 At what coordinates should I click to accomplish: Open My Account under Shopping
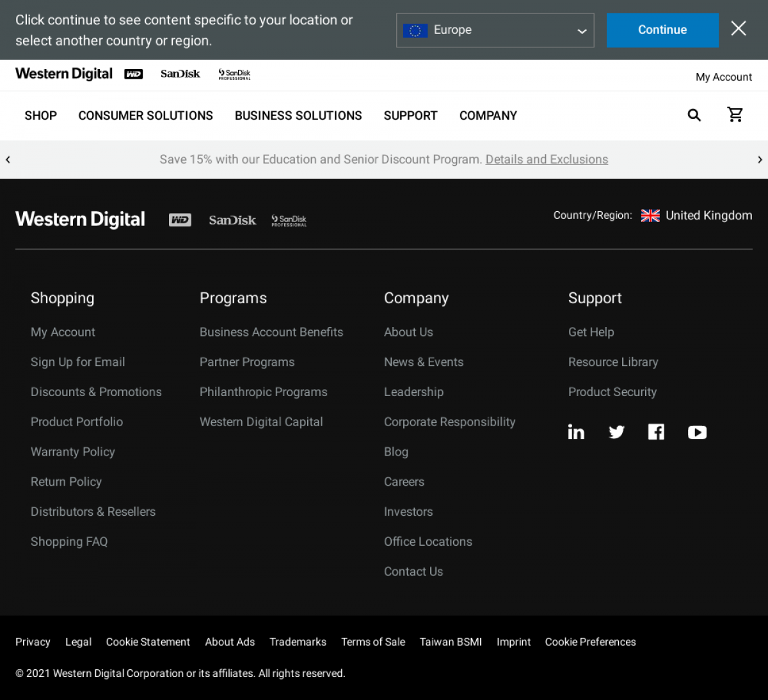click(x=63, y=332)
